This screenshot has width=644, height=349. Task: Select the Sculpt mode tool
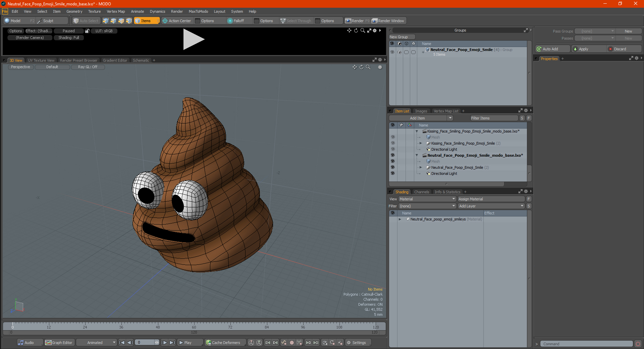48,21
